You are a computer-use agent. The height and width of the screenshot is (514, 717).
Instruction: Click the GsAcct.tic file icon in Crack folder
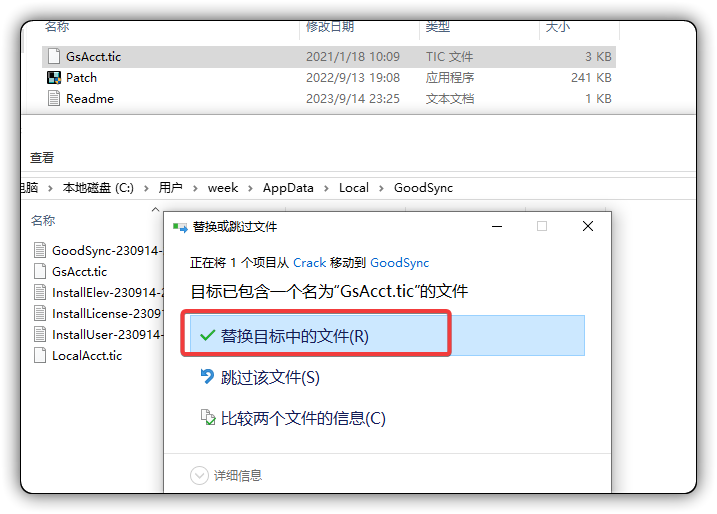54,56
